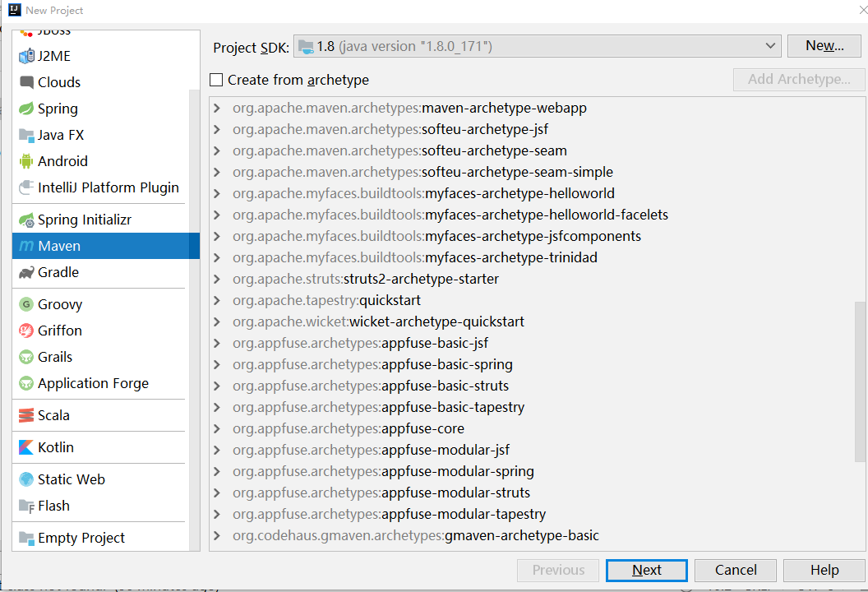The height and width of the screenshot is (592, 868).
Task: Select Empty Project label
Action: (x=81, y=538)
